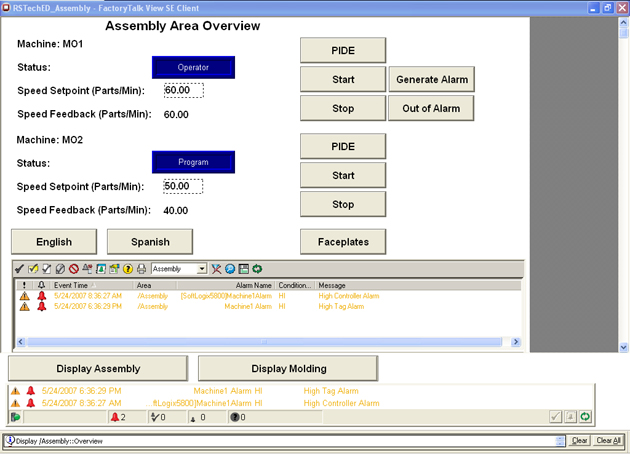
Task: Select High Tag Alarm row in alarm banner
Action: (x=301, y=391)
